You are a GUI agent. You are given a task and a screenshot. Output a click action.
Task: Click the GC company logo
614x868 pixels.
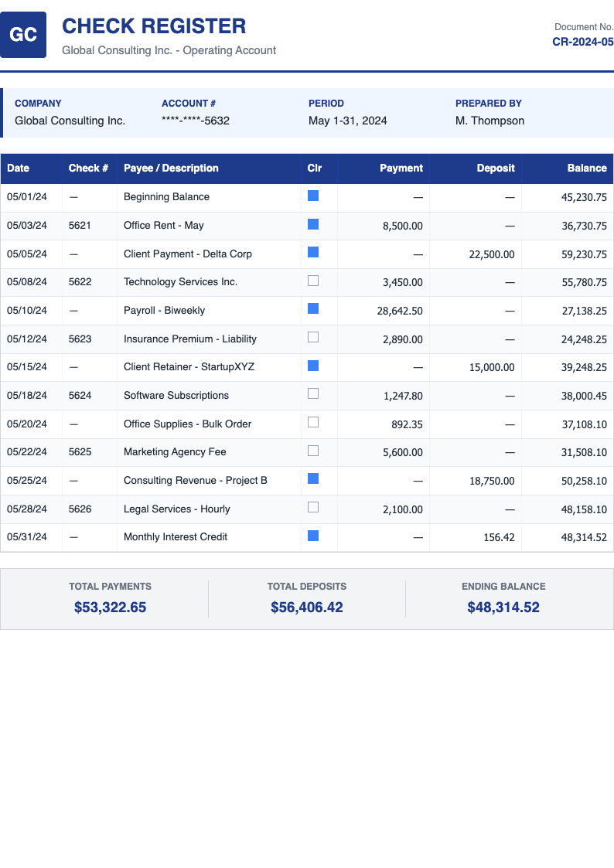click(x=23, y=35)
